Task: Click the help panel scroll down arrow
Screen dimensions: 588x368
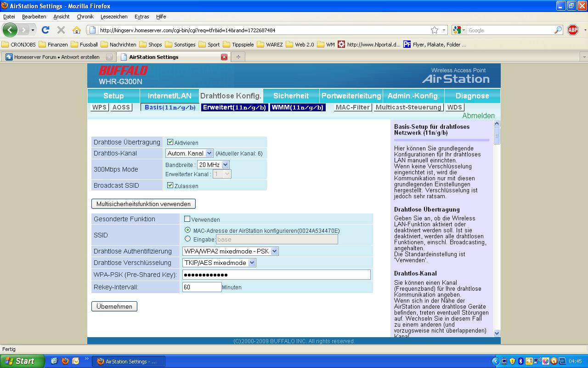Action: point(497,333)
